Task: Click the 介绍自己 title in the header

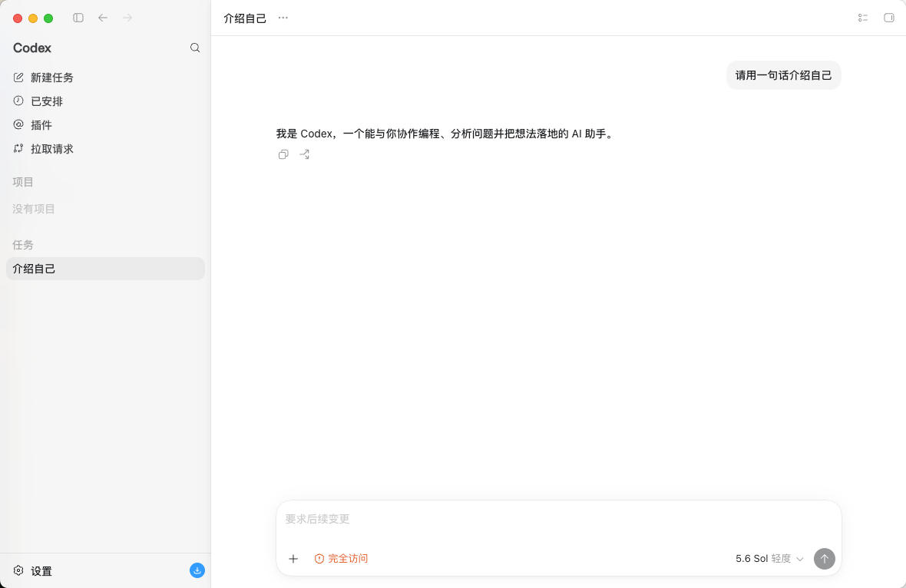Action: coord(245,18)
